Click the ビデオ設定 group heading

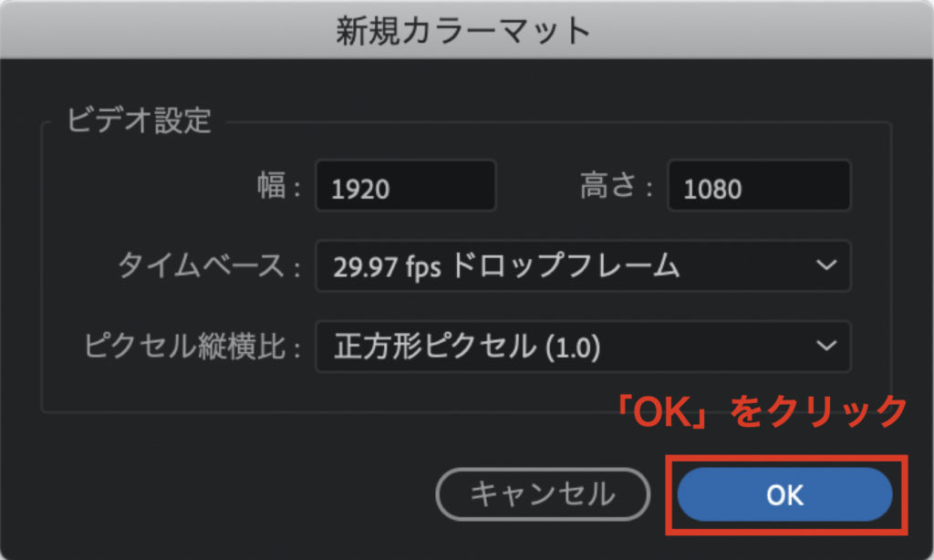(139, 120)
